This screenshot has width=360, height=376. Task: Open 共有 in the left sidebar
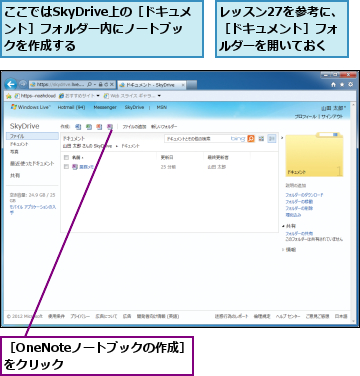15,175
